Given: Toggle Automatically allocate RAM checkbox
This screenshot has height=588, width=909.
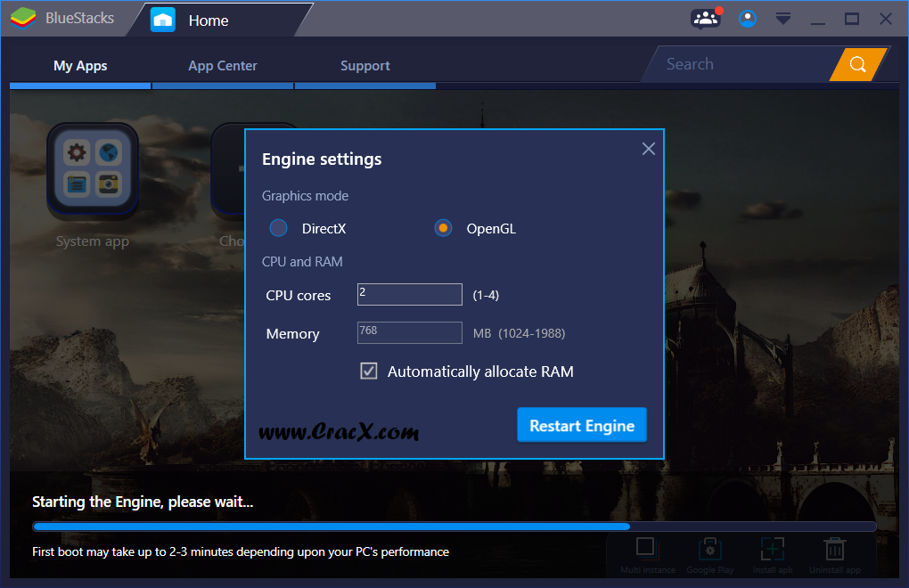Looking at the screenshot, I should point(369,371).
